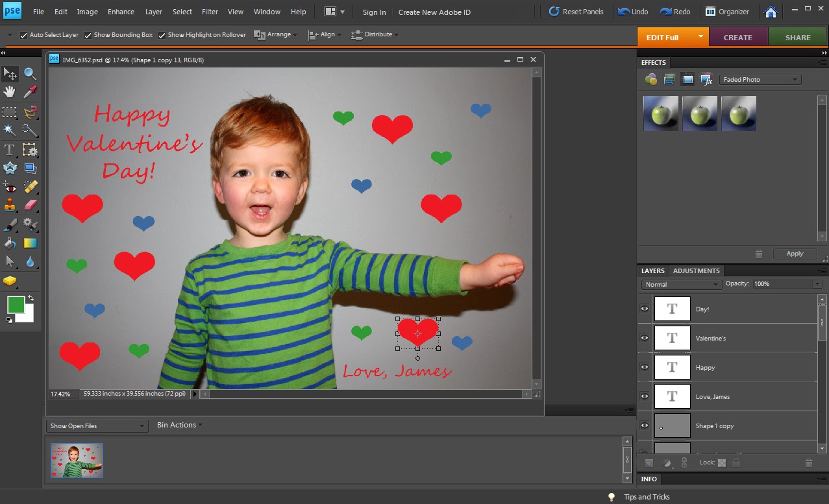Open the Enhance menu
The width and height of the screenshot is (829, 504).
[121, 12]
